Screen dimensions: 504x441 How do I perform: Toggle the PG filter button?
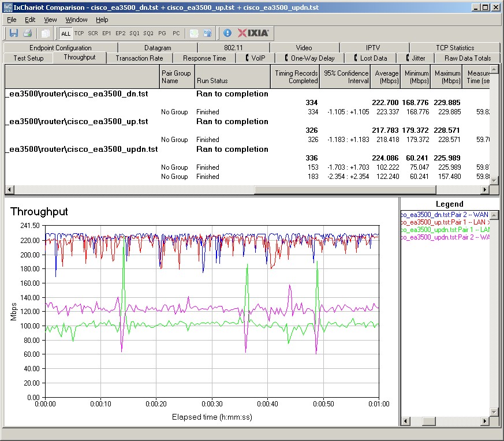[162, 33]
